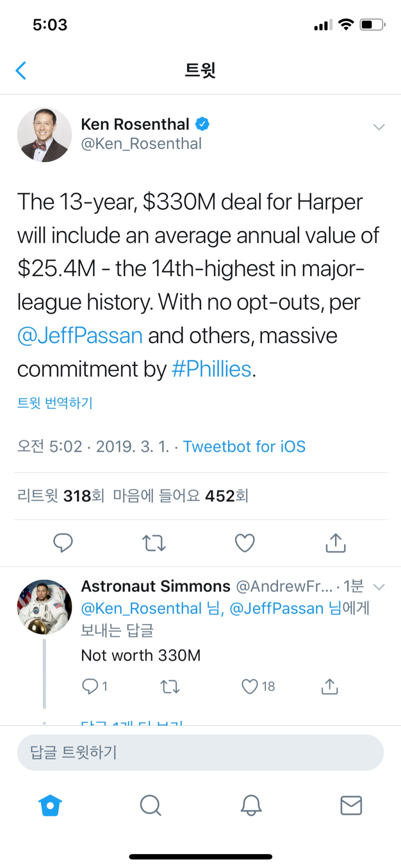Open the @JeffPassan mention link
The width and height of the screenshot is (401, 868).
pos(80,336)
